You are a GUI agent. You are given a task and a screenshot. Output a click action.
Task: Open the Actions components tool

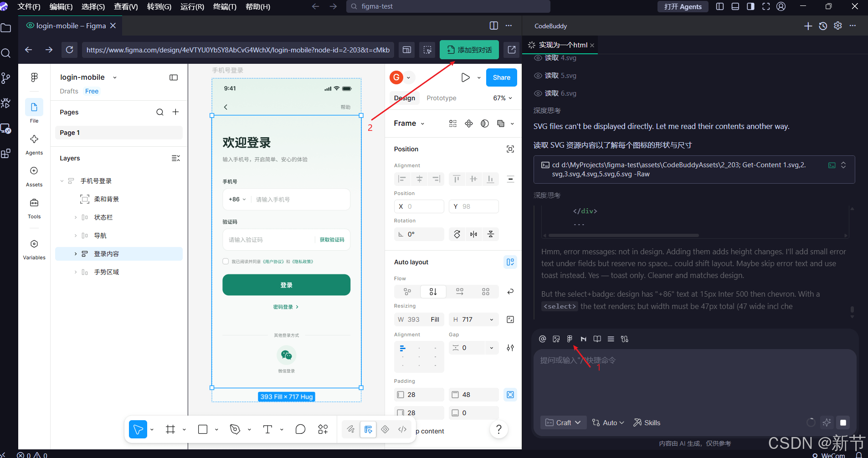click(x=323, y=429)
